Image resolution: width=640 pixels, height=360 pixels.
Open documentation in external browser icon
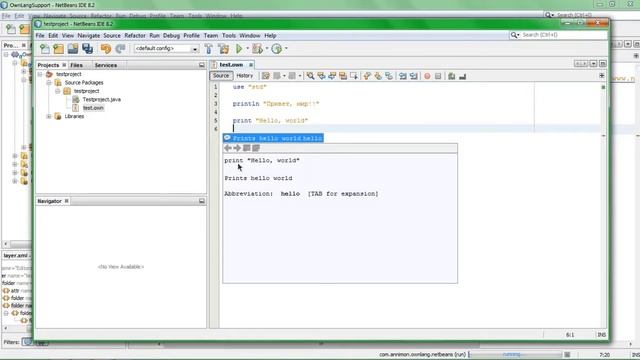click(x=247, y=148)
